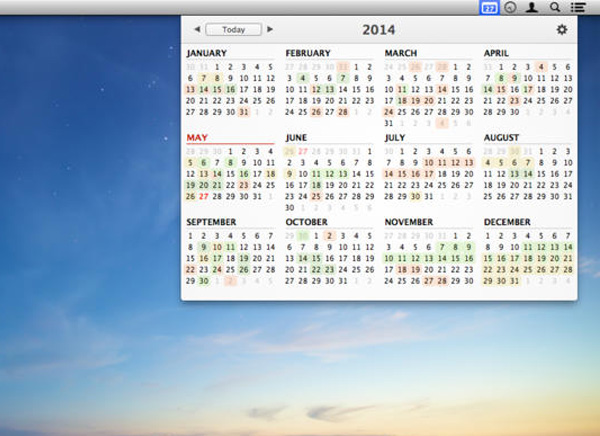Image resolution: width=600 pixels, height=436 pixels.
Task: Select June 18
Action: click(x=316, y=185)
